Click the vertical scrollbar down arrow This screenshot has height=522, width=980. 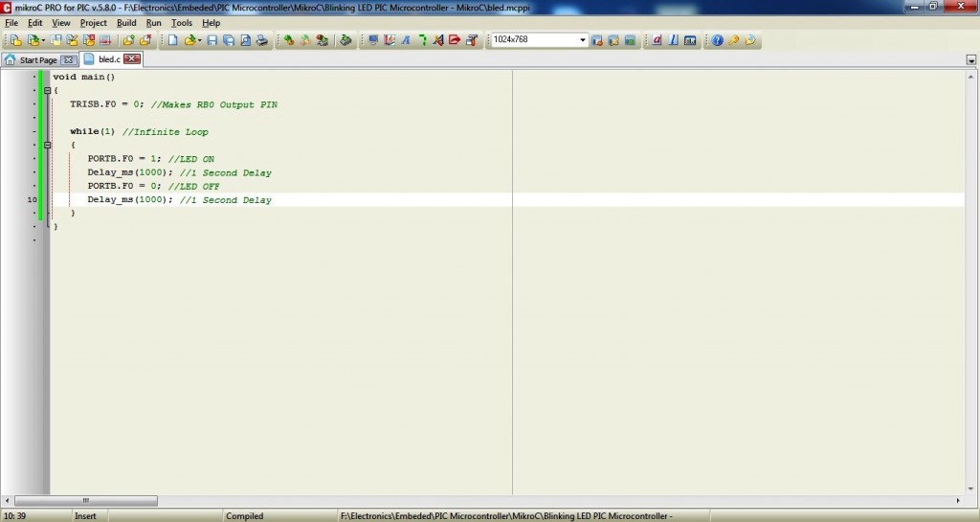[x=970, y=489]
